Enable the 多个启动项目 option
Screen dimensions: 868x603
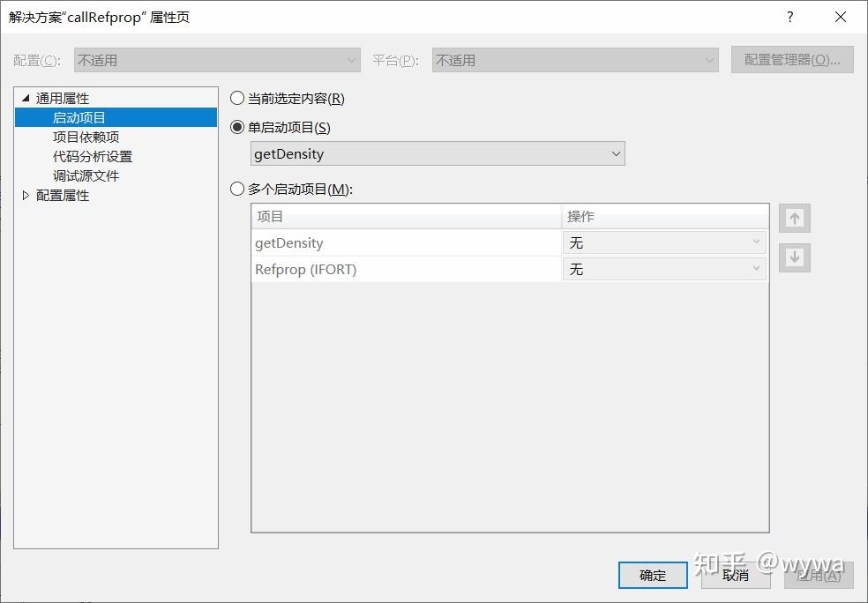point(236,189)
